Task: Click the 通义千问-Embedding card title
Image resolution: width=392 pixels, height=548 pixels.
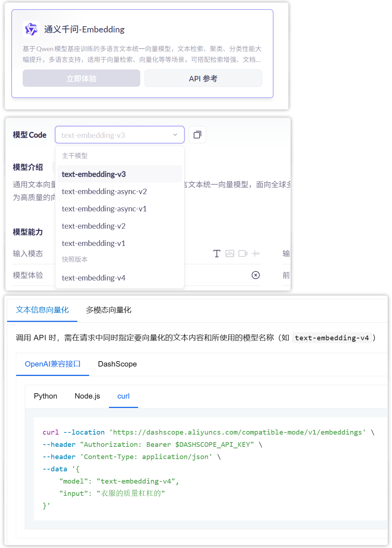Action: [85, 29]
